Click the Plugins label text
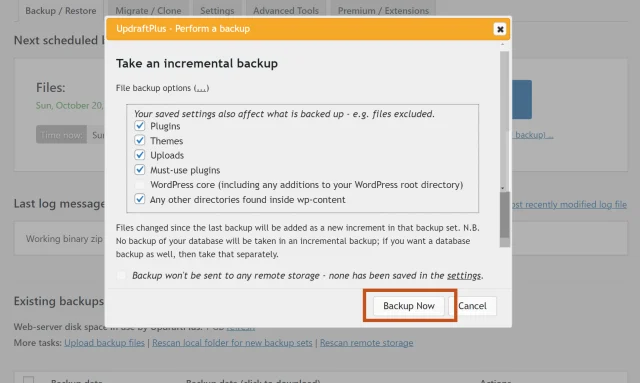 [x=165, y=126]
